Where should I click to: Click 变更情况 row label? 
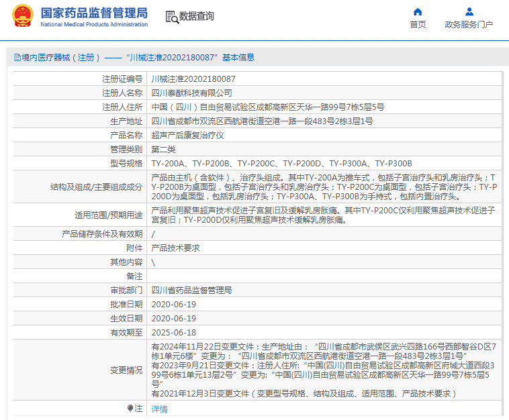pyautogui.click(x=126, y=370)
